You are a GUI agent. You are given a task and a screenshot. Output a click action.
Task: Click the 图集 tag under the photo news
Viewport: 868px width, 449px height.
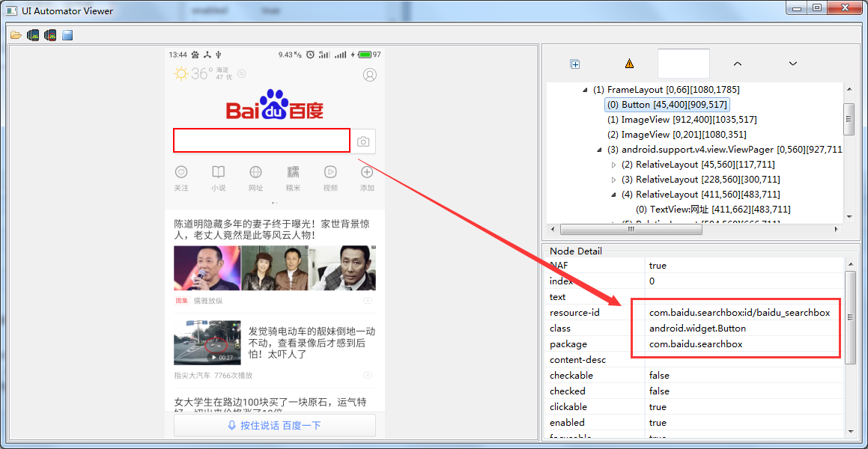coord(182,300)
